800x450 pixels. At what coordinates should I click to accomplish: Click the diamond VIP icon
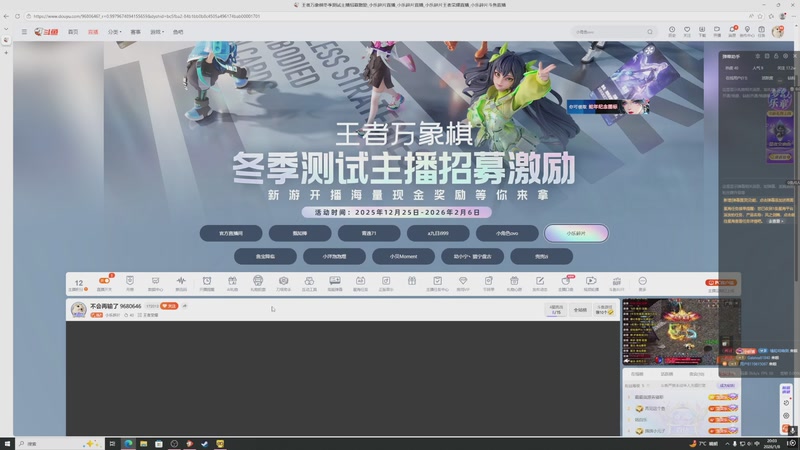[x=463, y=281]
